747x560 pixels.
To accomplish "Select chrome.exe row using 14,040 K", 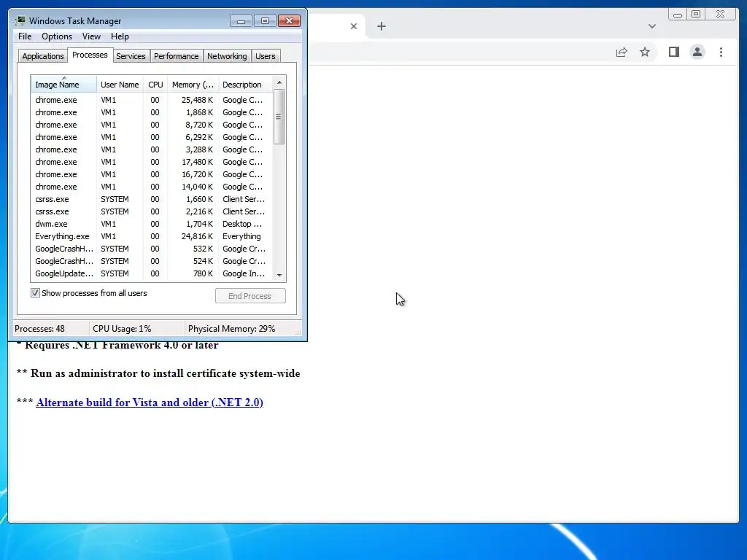I will [152, 187].
